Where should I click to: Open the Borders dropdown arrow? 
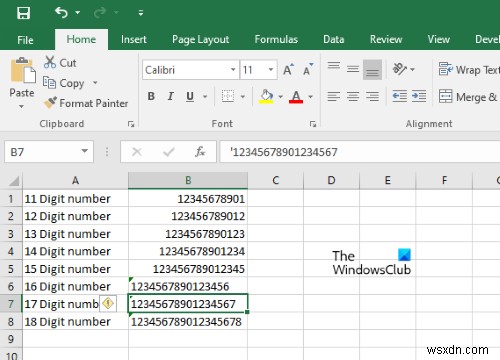243,97
